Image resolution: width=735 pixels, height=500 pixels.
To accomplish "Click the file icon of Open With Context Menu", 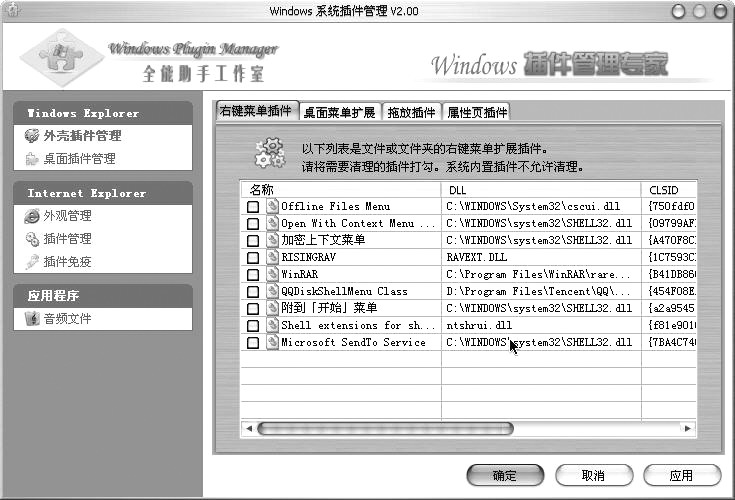I will pyautogui.click(x=272, y=223).
